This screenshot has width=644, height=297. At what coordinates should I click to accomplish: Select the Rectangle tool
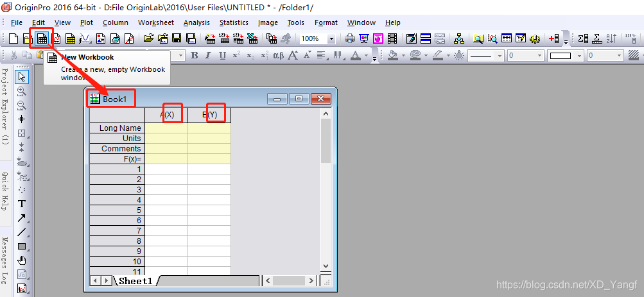(x=22, y=246)
